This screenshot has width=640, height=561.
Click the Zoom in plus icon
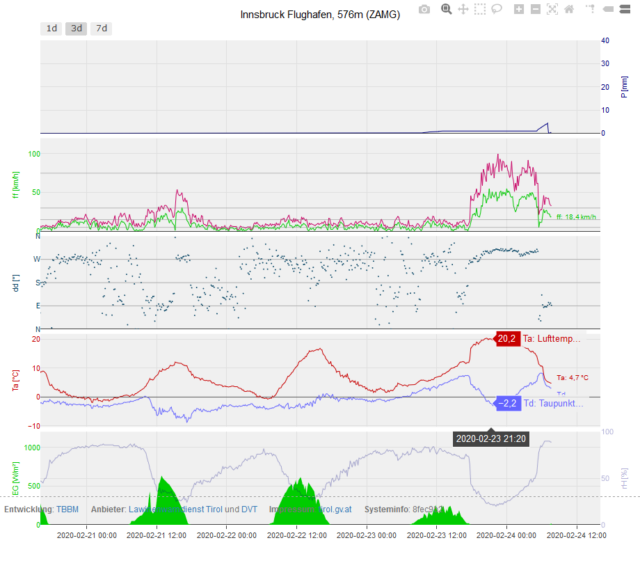point(519,9)
